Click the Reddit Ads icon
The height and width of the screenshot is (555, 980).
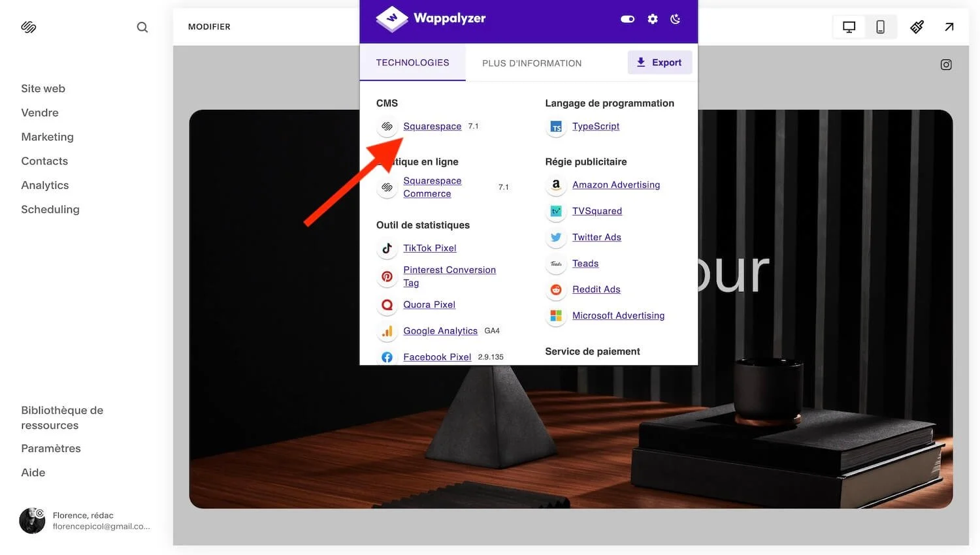(556, 289)
